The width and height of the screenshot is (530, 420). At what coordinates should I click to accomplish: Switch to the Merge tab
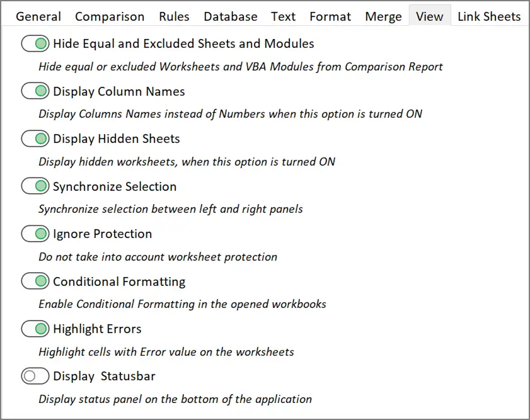[383, 16]
